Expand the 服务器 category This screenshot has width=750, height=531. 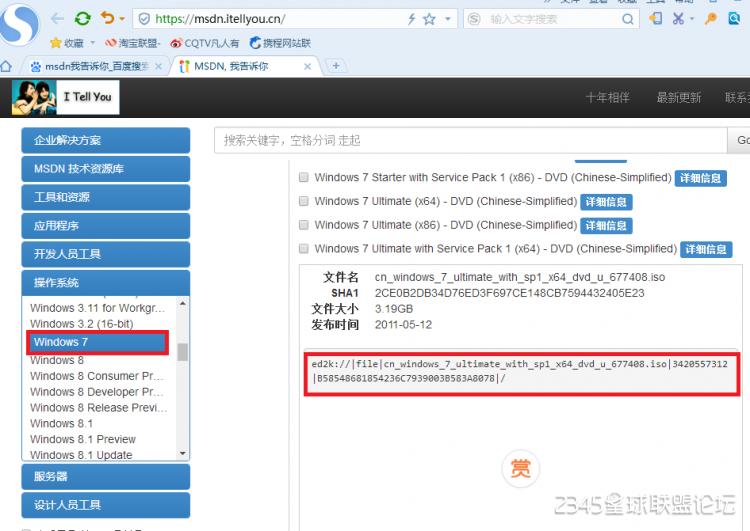click(x=106, y=476)
